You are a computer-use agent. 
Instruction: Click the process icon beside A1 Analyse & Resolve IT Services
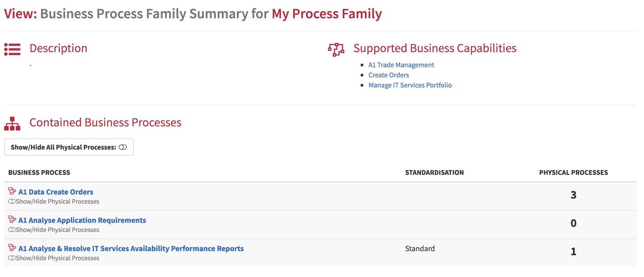pyautogui.click(x=12, y=248)
